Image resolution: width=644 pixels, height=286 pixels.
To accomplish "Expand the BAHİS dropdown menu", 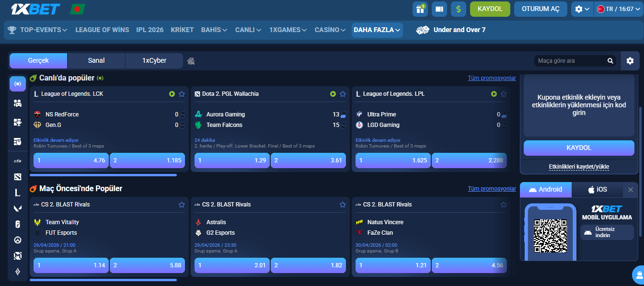I will click(x=214, y=30).
